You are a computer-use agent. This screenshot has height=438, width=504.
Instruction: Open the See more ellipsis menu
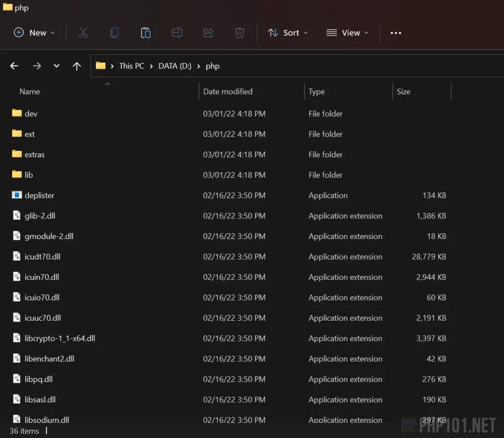pos(396,33)
